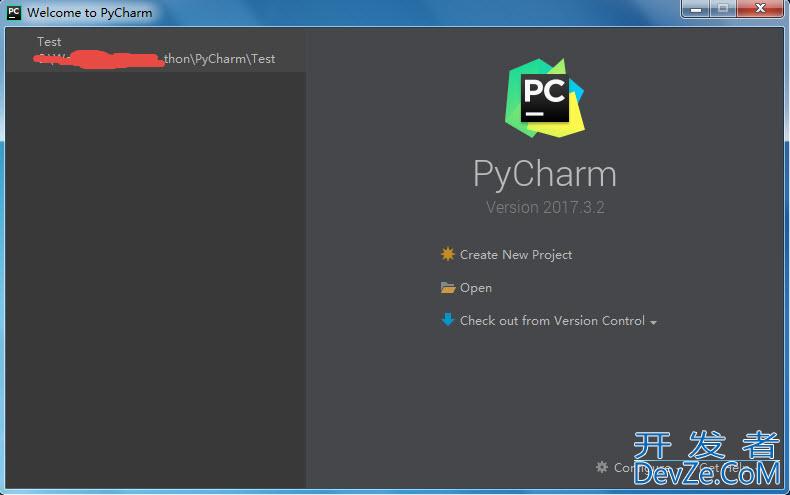Image resolution: width=790 pixels, height=495 pixels.
Task: Open the Test recent project
Action: pos(156,50)
